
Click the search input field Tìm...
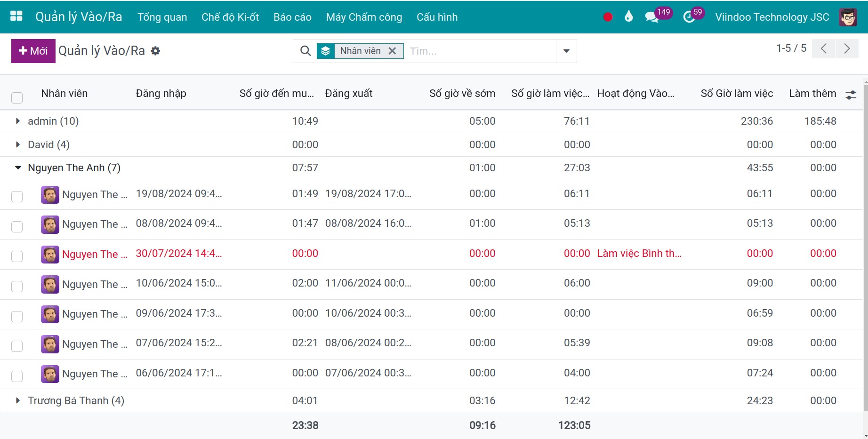click(x=480, y=51)
